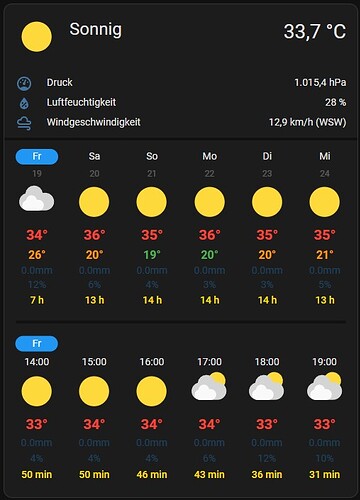The width and height of the screenshot is (360, 500).
Task: Click the 15:00 hour label
Action: [x=94, y=362]
